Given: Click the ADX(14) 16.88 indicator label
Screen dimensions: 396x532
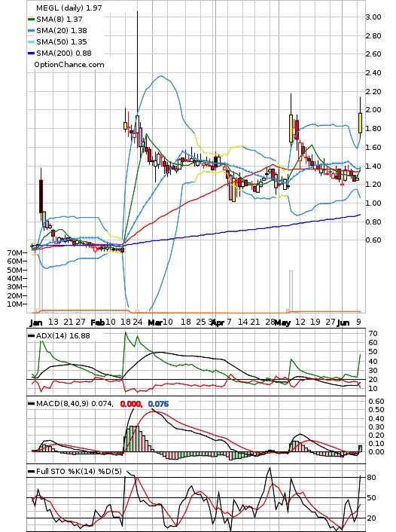Looking at the screenshot, I should (62, 335).
